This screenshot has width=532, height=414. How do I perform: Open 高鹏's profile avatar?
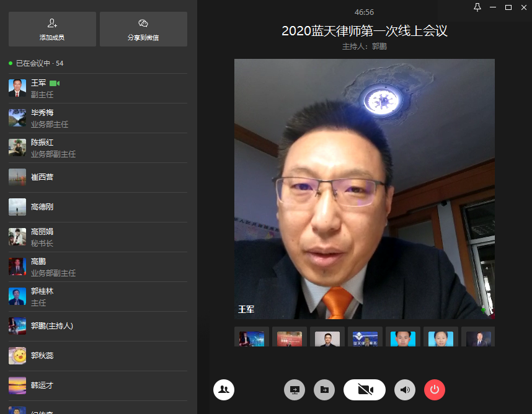tap(17, 266)
